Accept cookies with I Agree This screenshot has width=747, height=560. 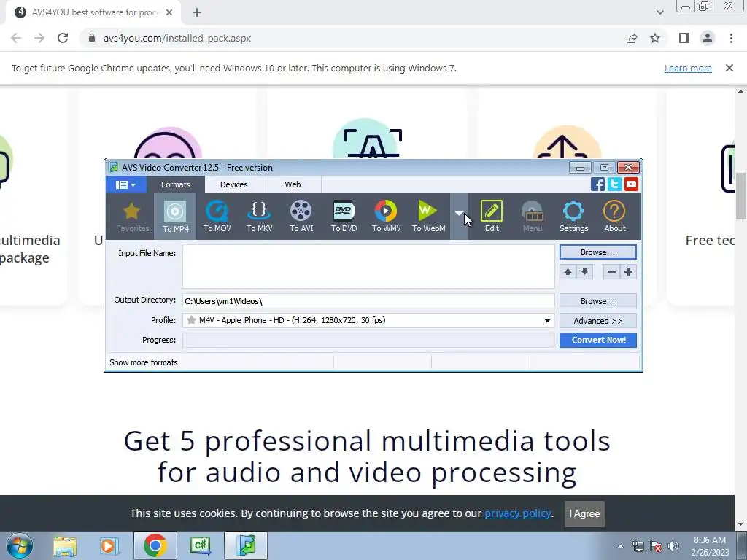coord(584,514)
